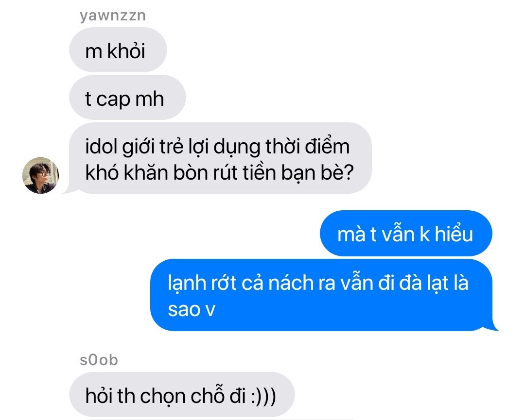This screenshot has height=420, width=525.
Task: Tap the s0ob sender name label
Action: pos(99,360)
